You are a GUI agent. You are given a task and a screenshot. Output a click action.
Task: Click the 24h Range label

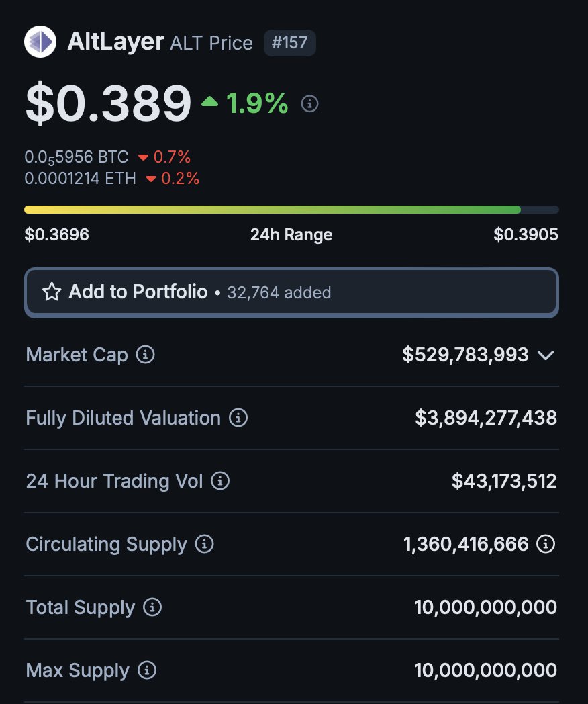coord(291,235)
